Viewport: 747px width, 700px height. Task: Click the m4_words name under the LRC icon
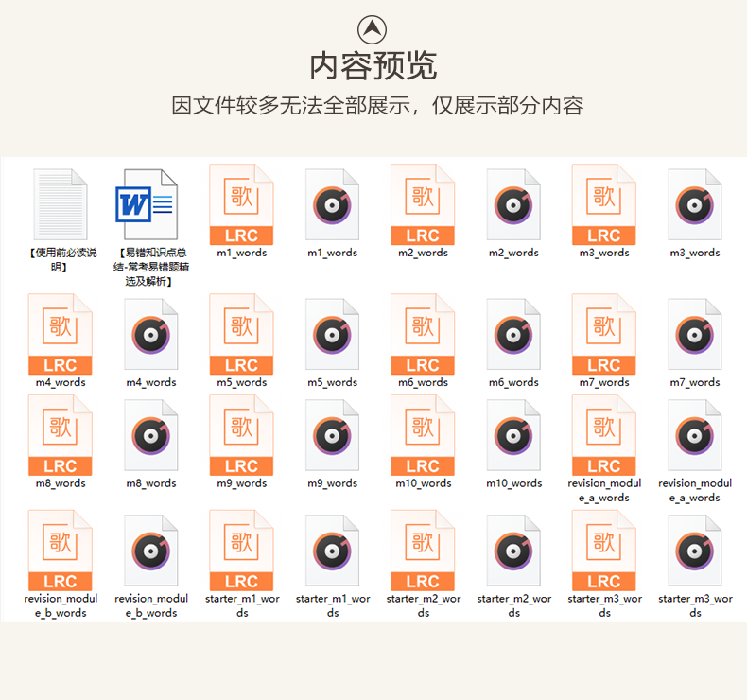click(60, 382)
